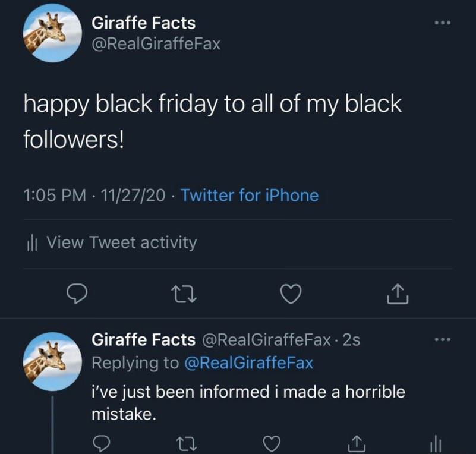Open more options for the main tweet

[x=443, y=23]
